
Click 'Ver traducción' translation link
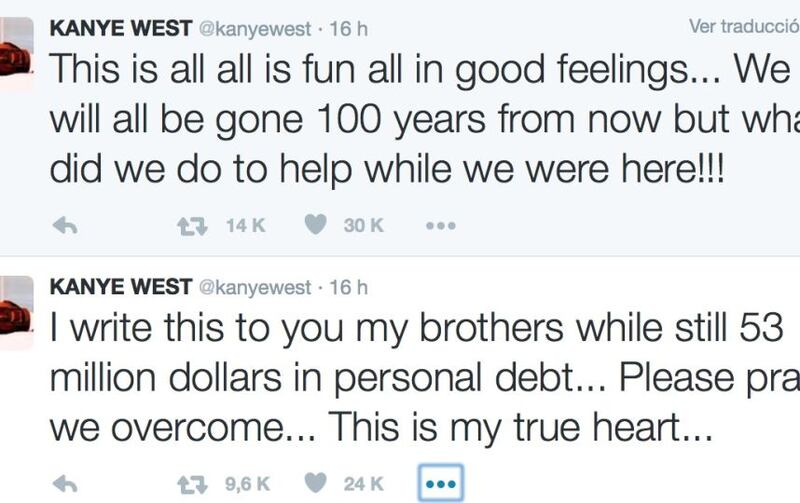click(x=744, y=27)
